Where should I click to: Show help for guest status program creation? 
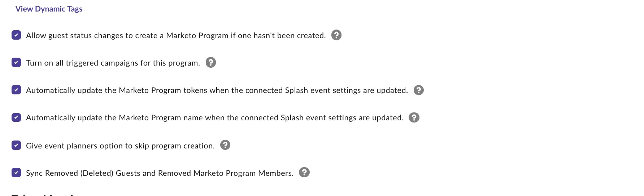[x=336, y=35]
